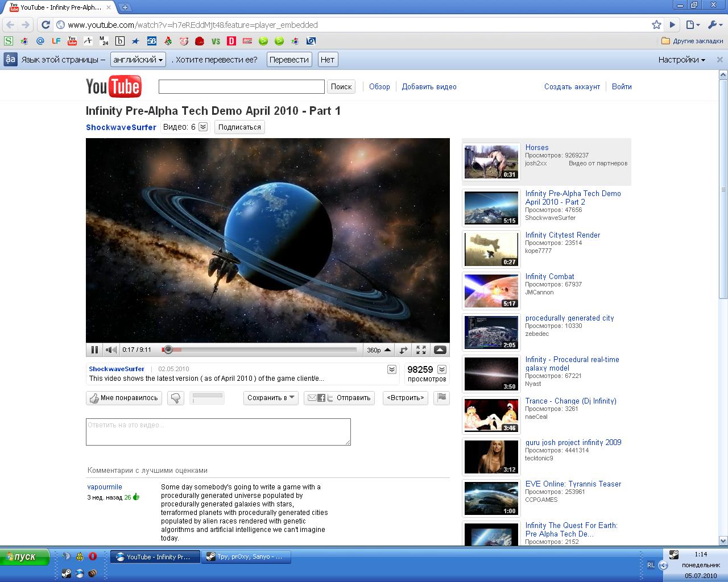728x582 pixels.
Task: Open the M24 bookmark icon
Action: click(x=104, y=41)
